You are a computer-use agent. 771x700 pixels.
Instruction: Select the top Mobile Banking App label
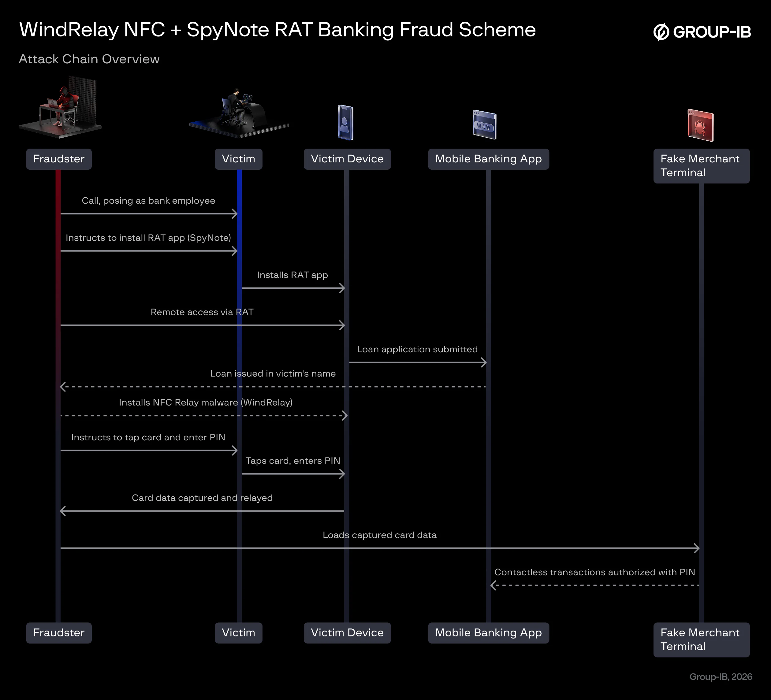488,159
